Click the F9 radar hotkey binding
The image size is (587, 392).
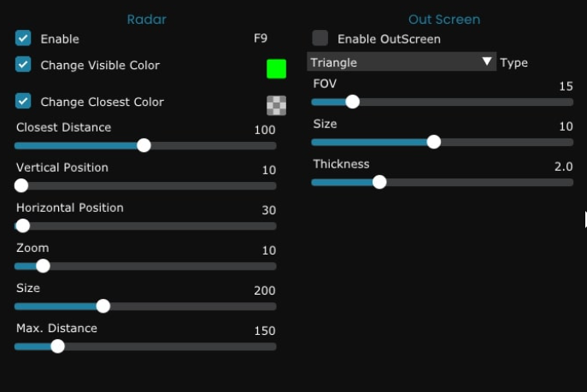pyautogui.click(x=261, y=38)
